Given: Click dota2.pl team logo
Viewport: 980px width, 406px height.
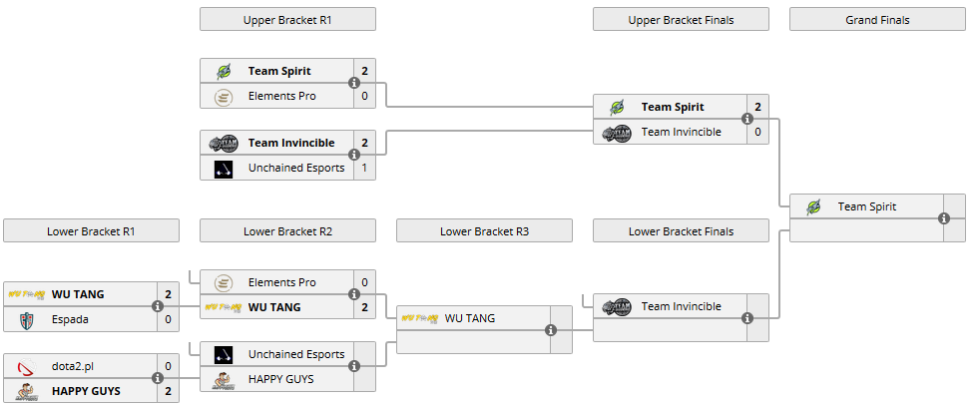Looking at the screenshot, I should point(27,366).
